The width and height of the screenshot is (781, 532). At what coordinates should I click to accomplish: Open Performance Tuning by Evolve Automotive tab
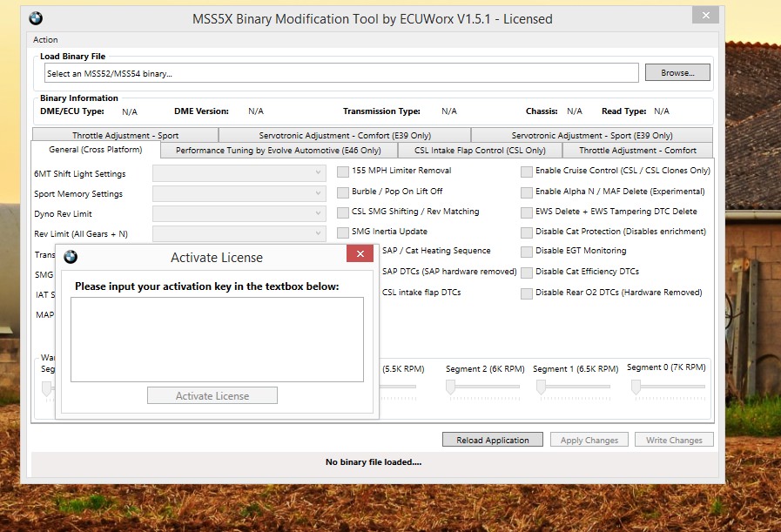click(279, 150)
